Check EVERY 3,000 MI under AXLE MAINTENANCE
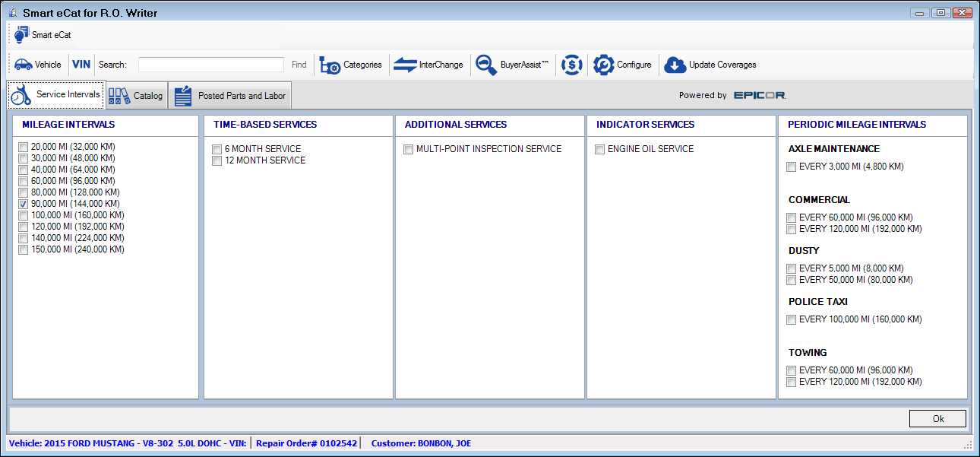 click(x=791, y=167)
